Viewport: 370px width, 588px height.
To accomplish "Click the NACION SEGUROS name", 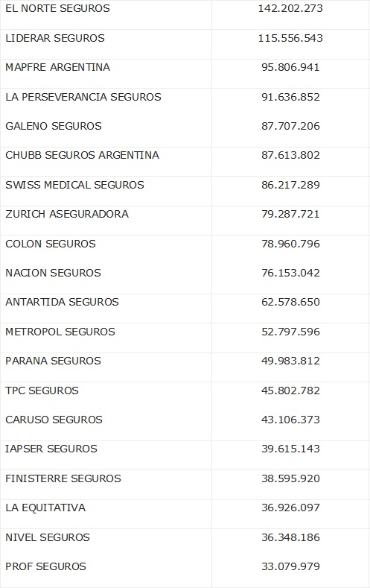I will pyautogui.click(x=53, y=273).
